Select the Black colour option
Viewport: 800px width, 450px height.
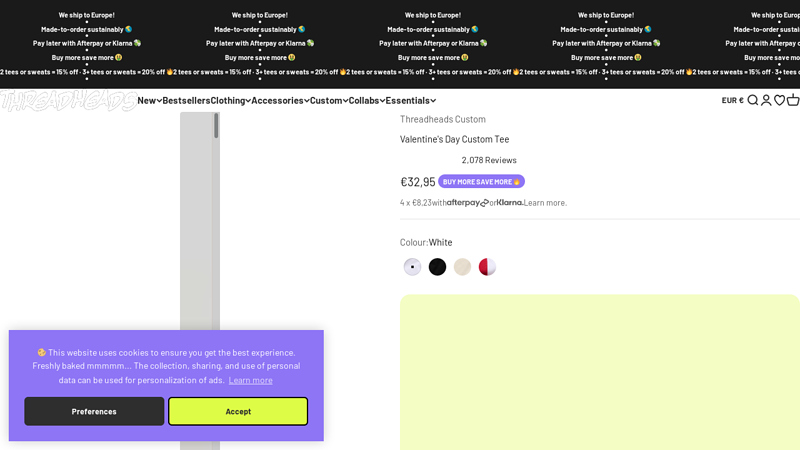[x=437, y=267]
